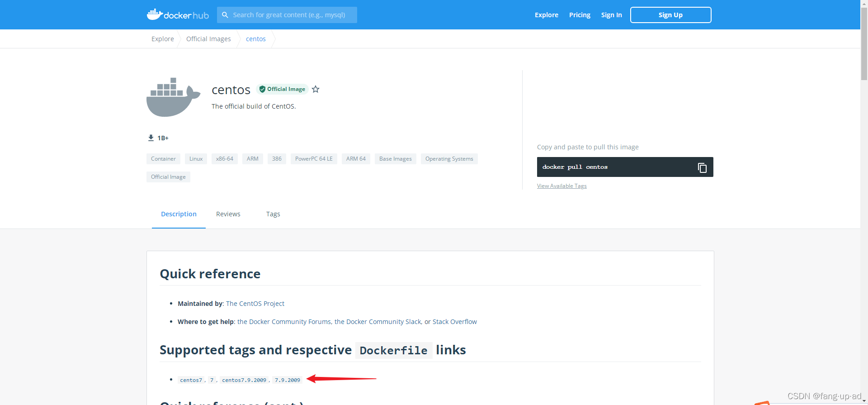Screen dimensions: 868x405
Task: Click the scrollbar down arrow
Action: [864, 401]
